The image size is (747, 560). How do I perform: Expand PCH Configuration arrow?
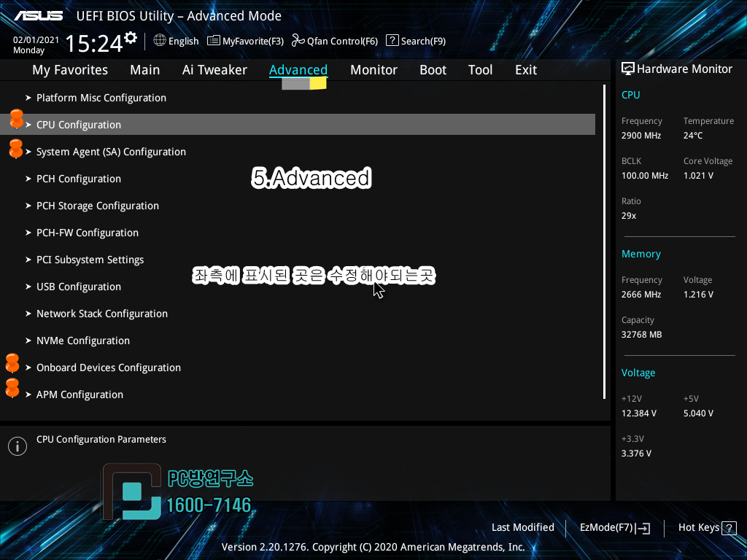28,179
